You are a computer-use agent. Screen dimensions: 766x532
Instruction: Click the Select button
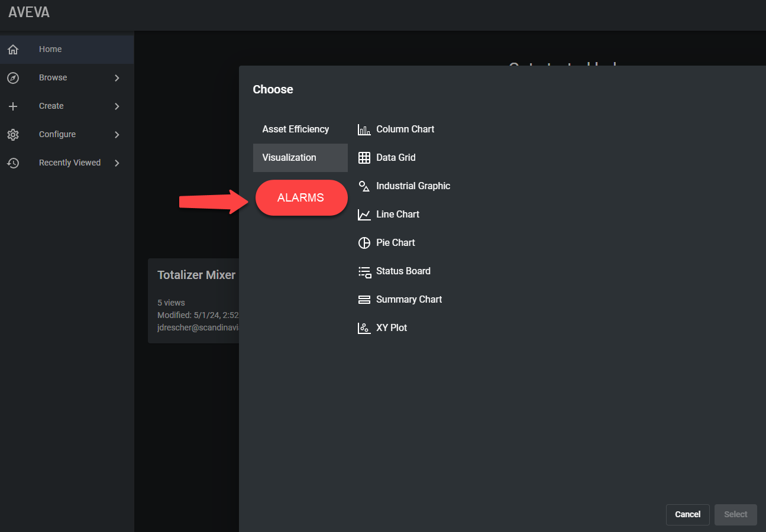735,514
